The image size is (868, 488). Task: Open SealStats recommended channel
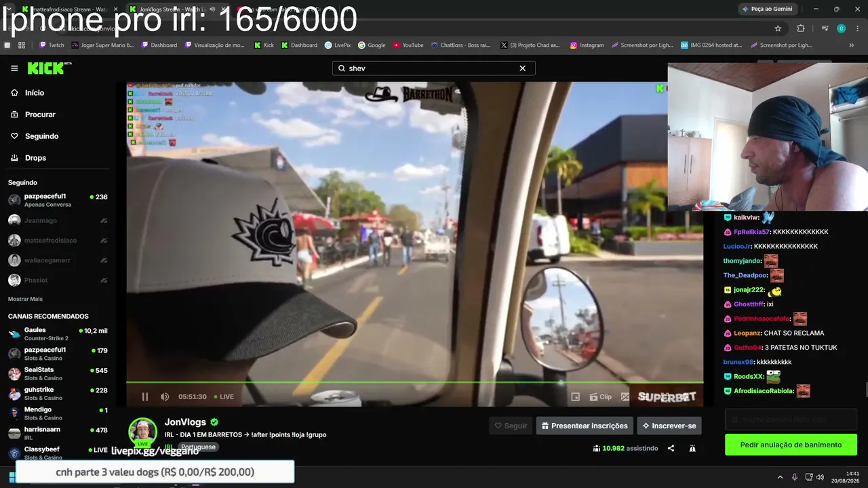tap(58, 373)
